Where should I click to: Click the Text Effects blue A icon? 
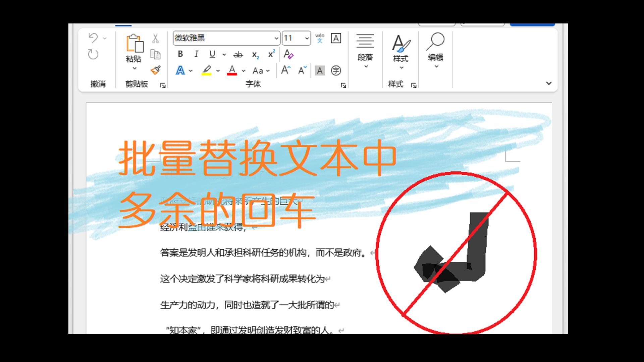coord(180,70)
